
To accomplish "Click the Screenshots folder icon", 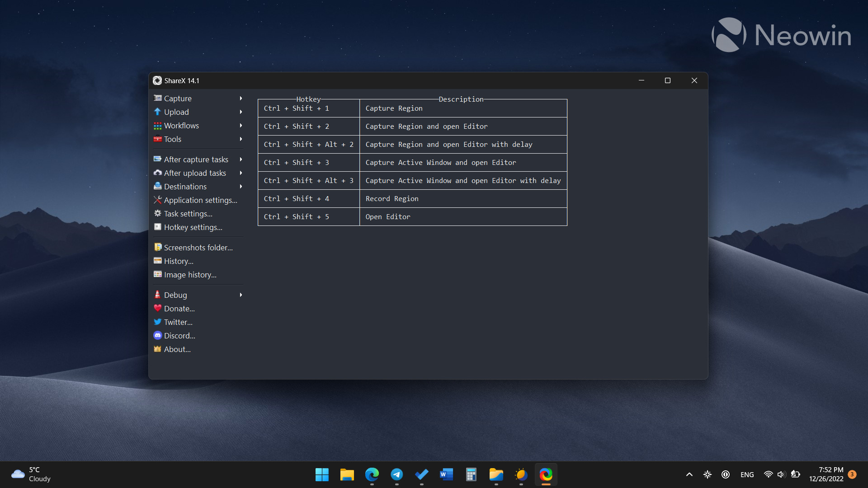I will click(x=157, y=247).
